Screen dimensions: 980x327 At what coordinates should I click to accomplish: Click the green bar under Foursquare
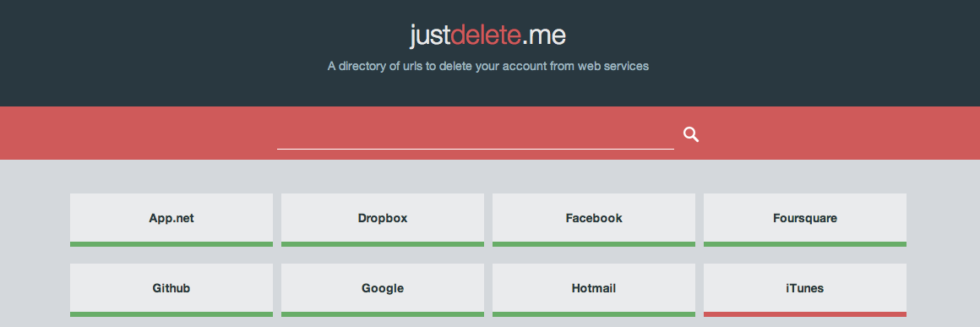point(805,244)
